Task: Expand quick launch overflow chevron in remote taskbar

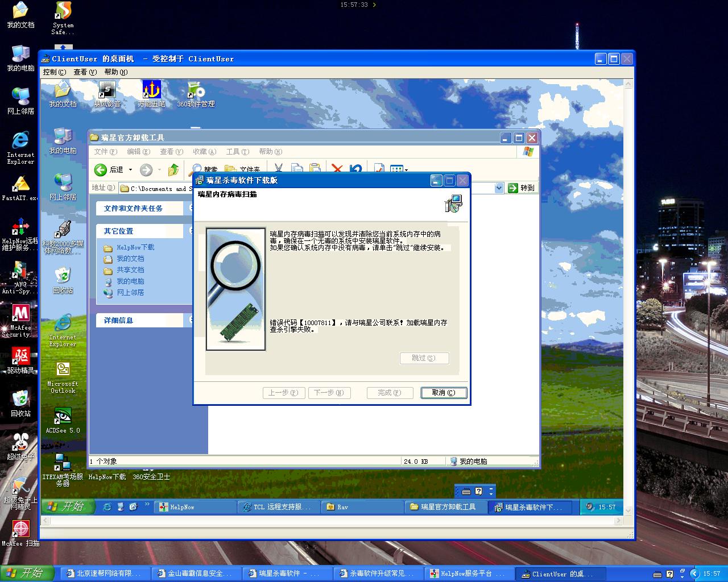Action: pos(147,504)
